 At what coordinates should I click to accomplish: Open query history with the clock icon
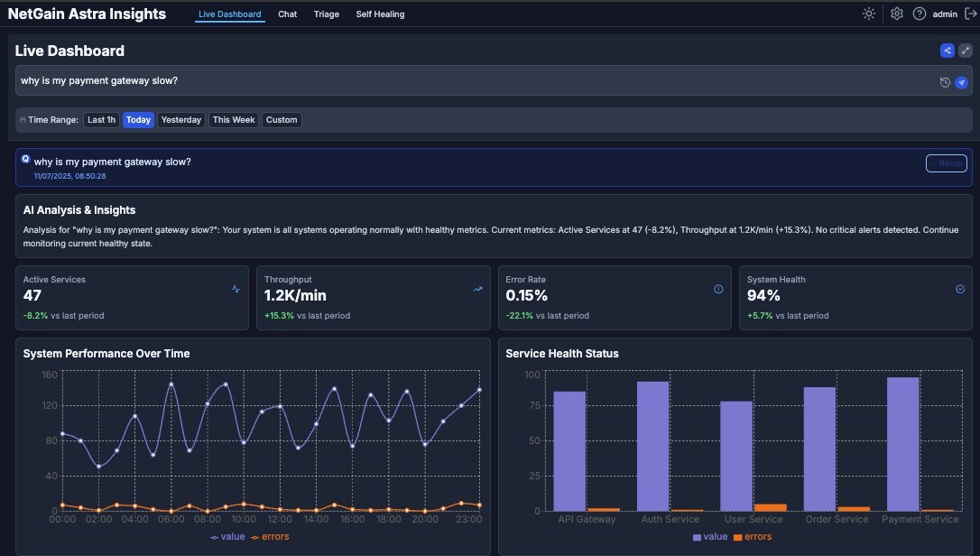click(944, 81)
